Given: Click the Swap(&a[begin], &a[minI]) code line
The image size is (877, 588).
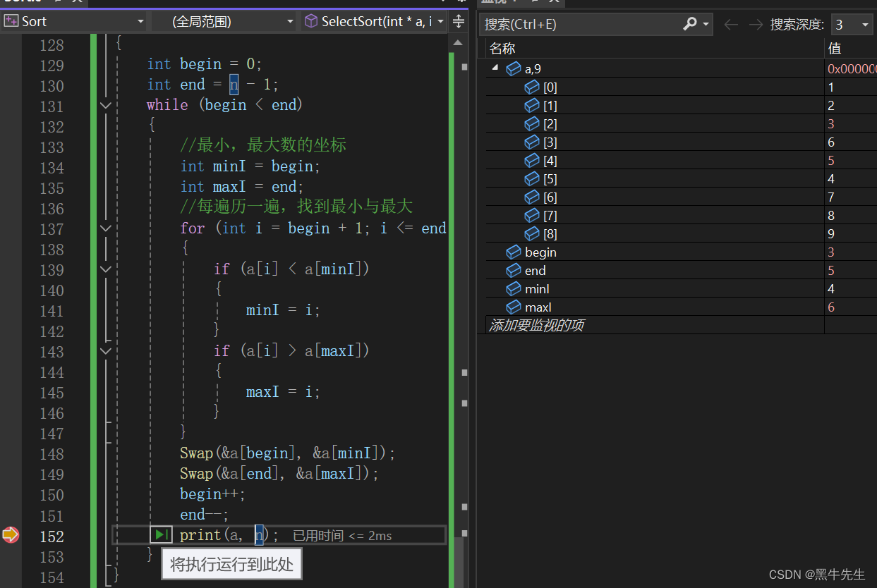Looking at the screenshot, I should pos(288,453).
